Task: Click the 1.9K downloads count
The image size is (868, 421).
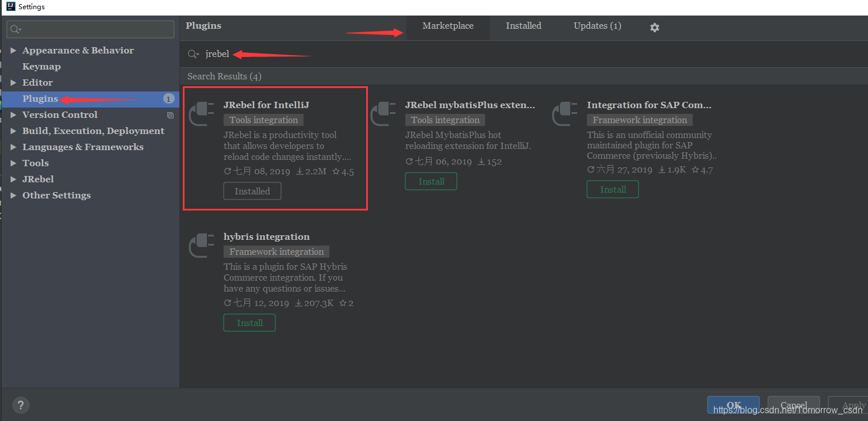Action: [672, 170]
